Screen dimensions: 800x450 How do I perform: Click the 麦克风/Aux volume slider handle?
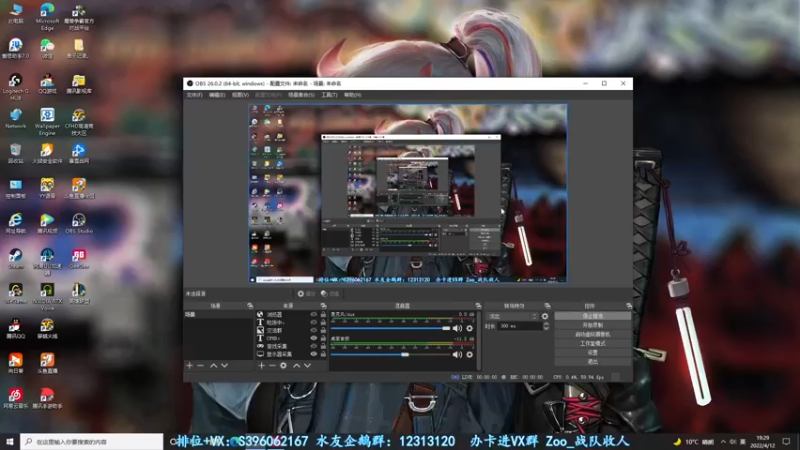click(446, 329)
